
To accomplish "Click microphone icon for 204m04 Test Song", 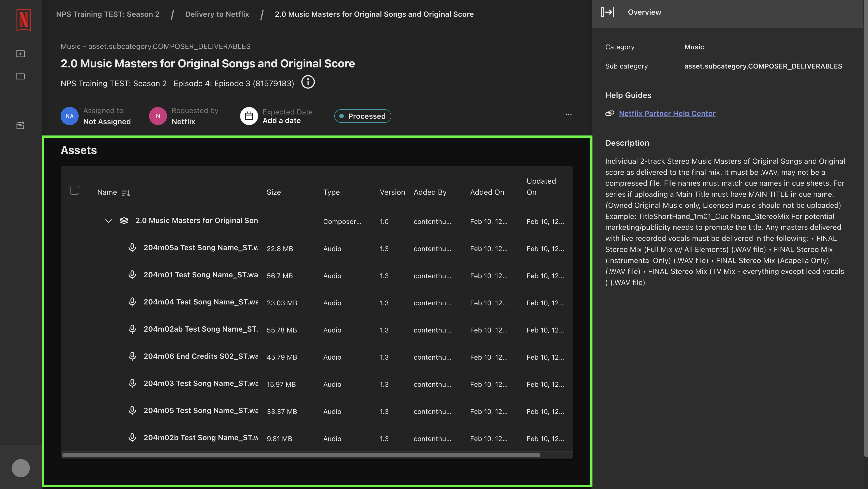I will click(132, 302).
